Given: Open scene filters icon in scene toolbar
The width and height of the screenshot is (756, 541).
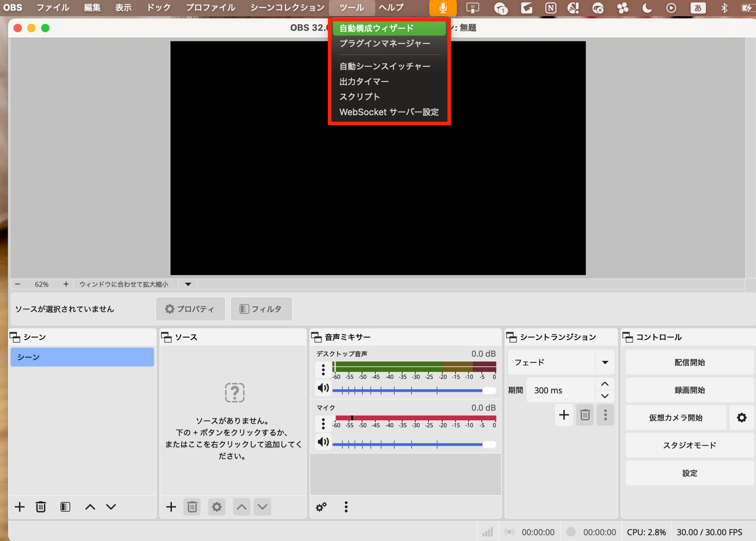Looking at the screenshot, I should point(65,507).
